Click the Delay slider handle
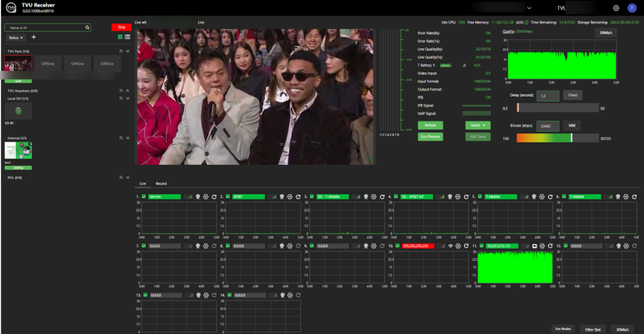Screen dimensions: 644x334 click(517, 107)
